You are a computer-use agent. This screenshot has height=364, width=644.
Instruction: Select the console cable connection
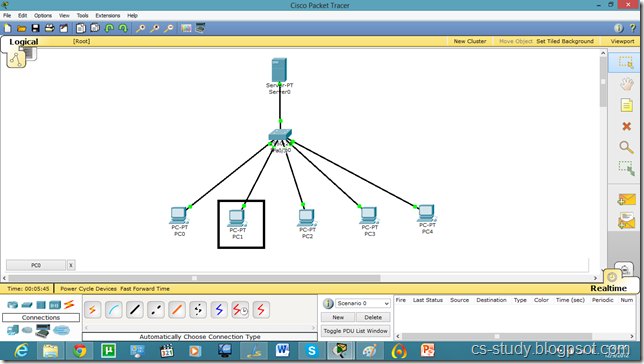tap(114, 310)
